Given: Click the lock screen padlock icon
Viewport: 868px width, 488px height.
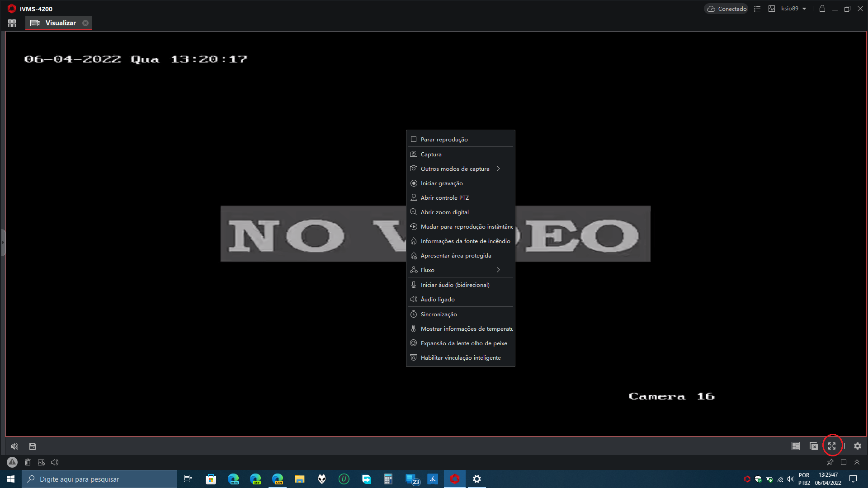Looking at the screenshot, I should (822, 9).
